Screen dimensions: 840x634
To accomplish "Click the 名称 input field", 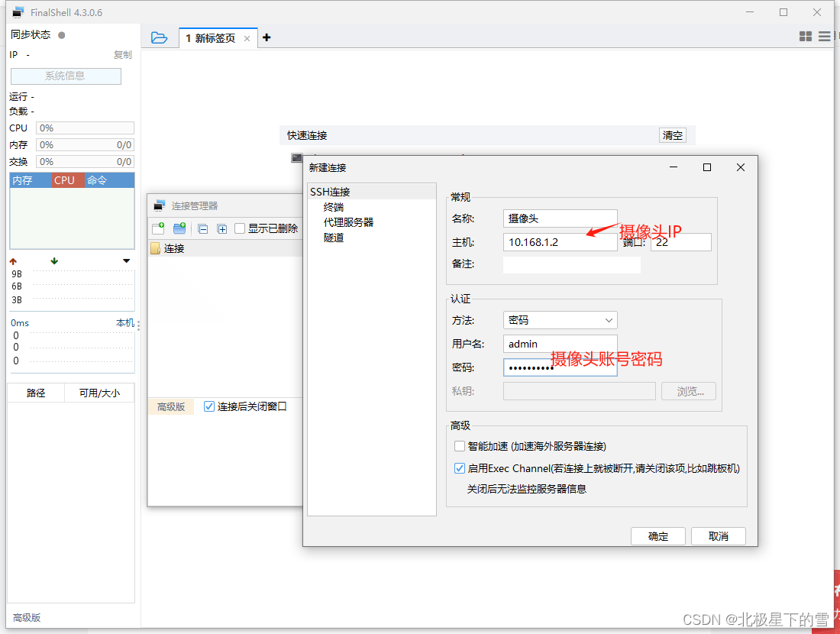I will point(560,218).
